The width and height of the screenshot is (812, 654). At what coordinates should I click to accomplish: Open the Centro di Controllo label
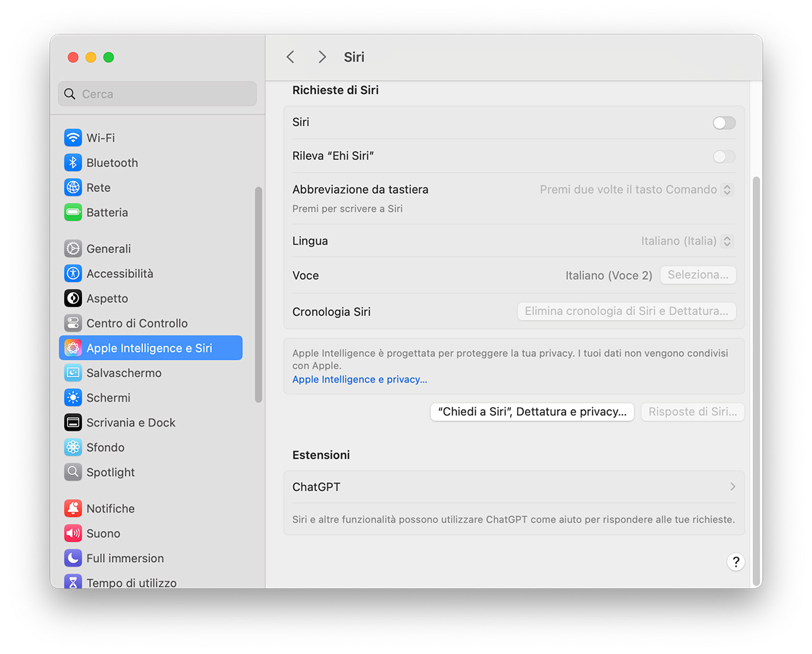pyautogui.click(x=137, y=323)
